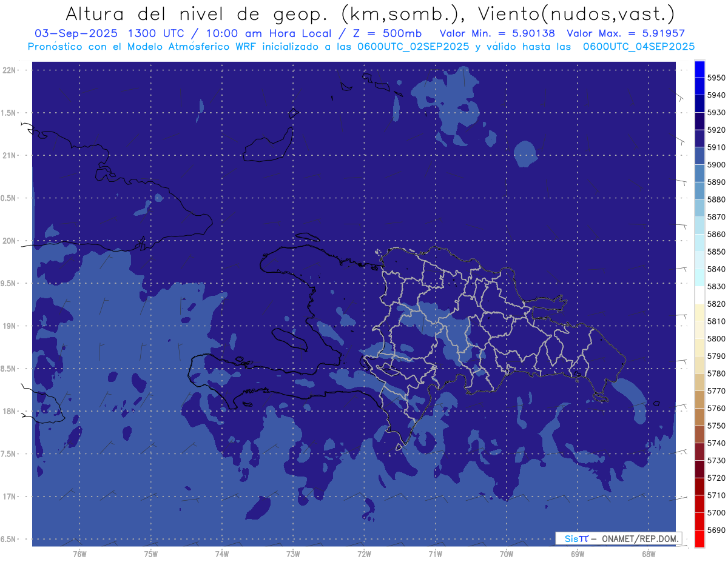The width and height of the screenshot is (728, 562).
Task: Click the 69W longitude axis label
Action: pos(578,554)
